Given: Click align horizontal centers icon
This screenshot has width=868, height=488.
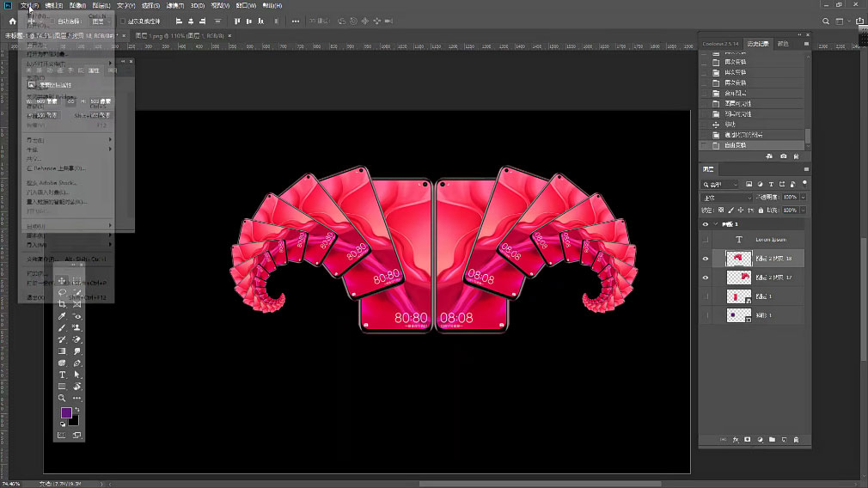Looking at the screenshot, I should click(191, 21).
